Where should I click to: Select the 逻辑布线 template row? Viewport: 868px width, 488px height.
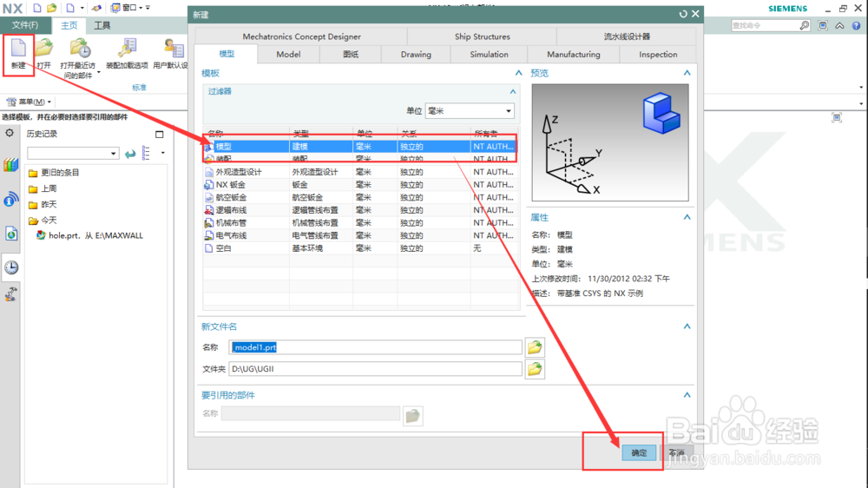click(x=360, y=210)
